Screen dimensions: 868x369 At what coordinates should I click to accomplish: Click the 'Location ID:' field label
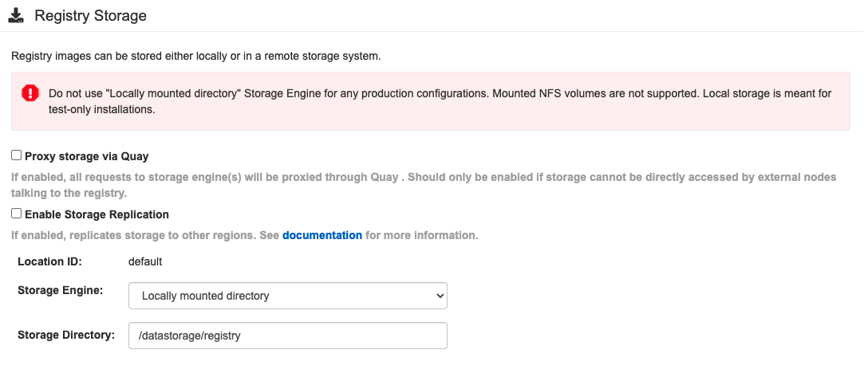click(49, 261)
